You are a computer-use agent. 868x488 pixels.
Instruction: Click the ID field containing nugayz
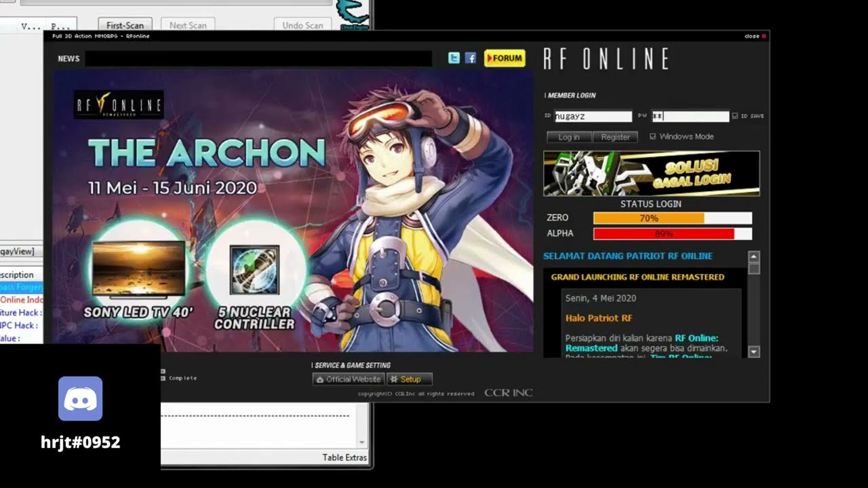(x=593, y=117)
